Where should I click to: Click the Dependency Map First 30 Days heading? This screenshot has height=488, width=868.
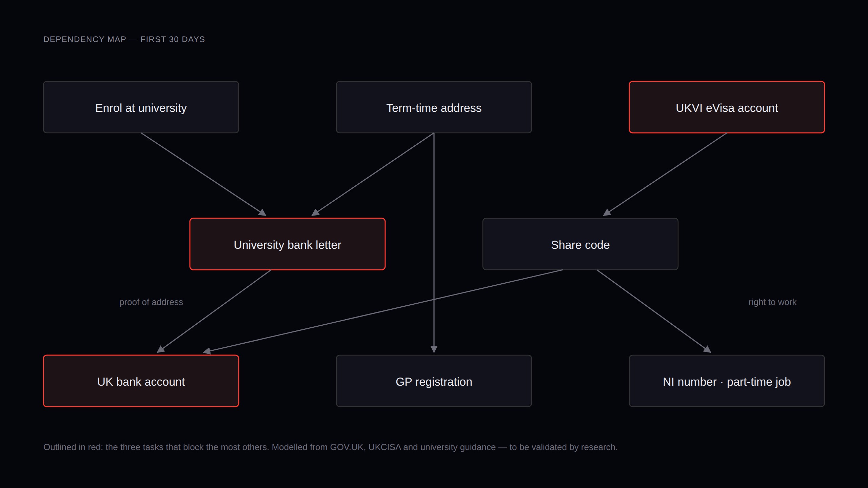(124, 39)
